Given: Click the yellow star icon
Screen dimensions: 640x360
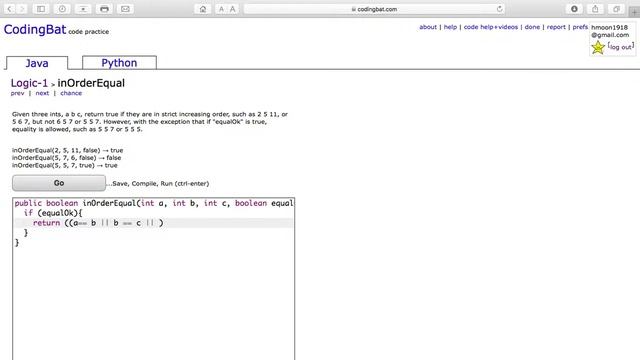Looking at the screenshot, I should coord(598,47).
